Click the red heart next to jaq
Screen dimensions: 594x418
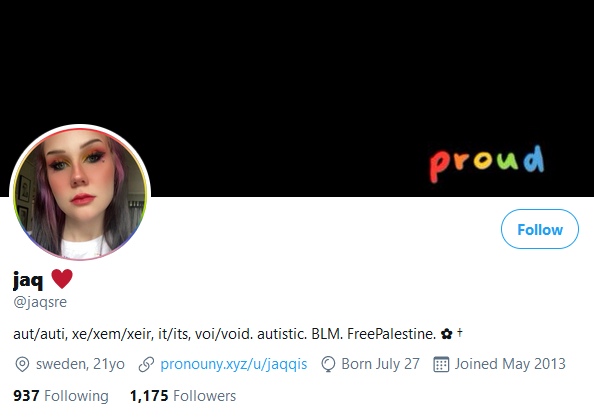62,279
